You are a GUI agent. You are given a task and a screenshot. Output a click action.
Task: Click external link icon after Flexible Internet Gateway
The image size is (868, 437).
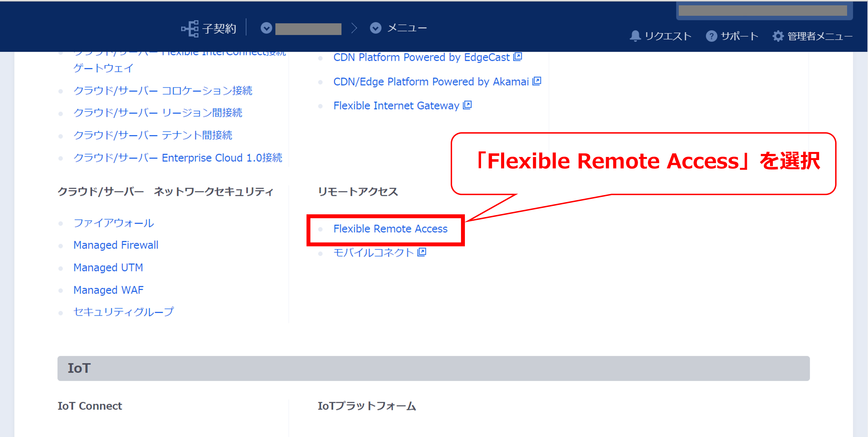467,105
